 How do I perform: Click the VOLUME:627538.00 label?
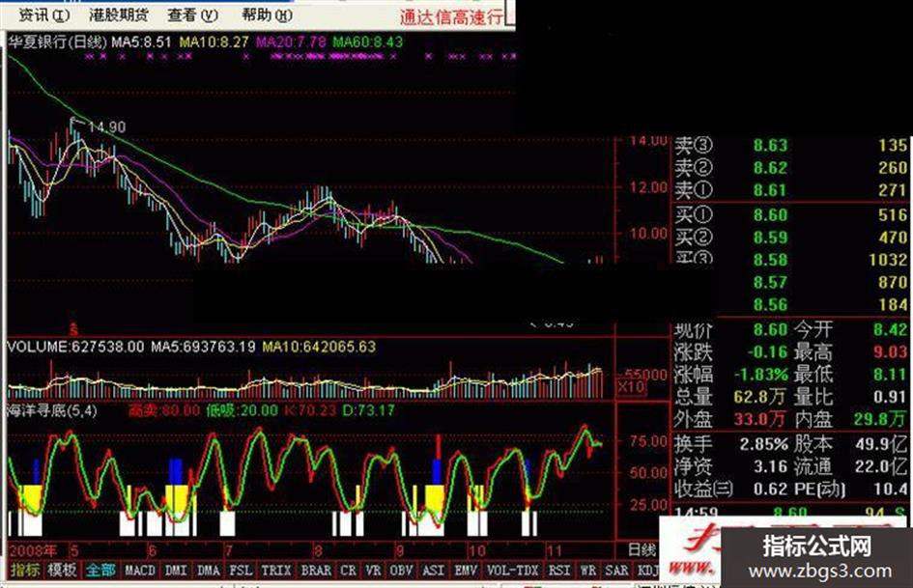[75, 347]
